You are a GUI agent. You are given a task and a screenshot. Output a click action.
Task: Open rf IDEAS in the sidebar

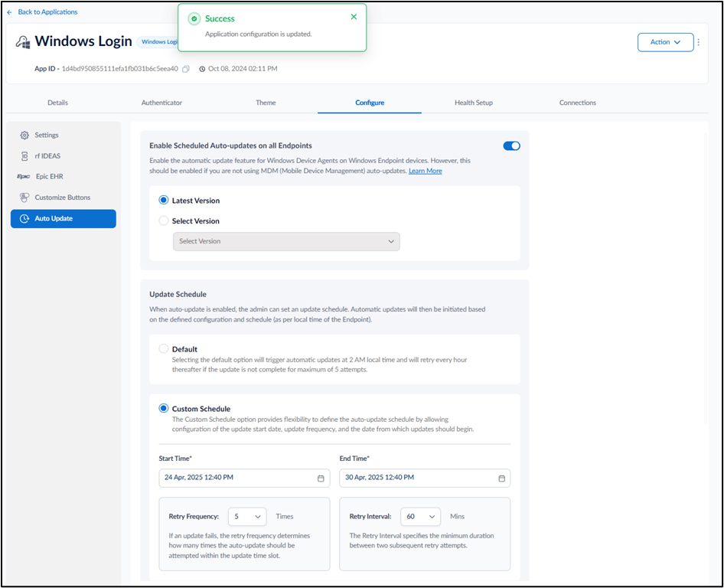click(64, 156)
